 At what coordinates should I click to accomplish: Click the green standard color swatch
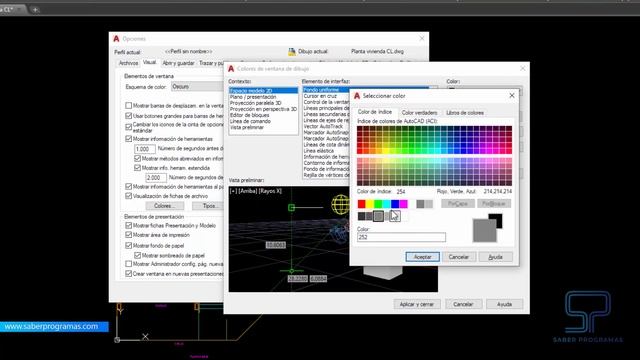pyautogui.click(x=378, y=204)
